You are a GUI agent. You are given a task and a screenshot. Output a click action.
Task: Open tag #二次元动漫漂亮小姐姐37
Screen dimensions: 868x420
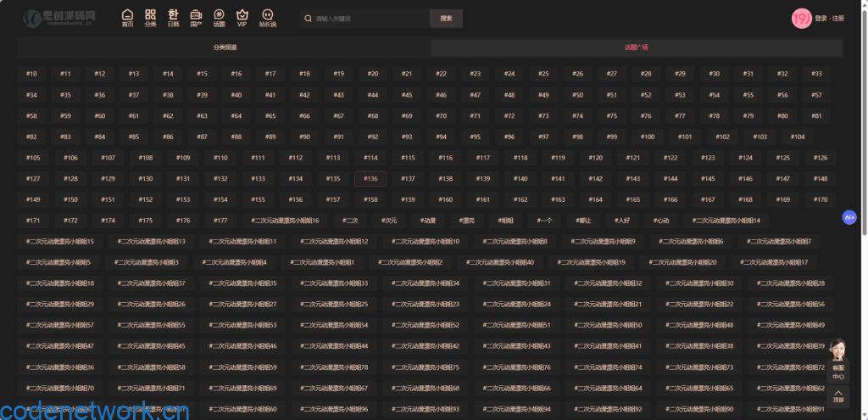tap(151, 283)
